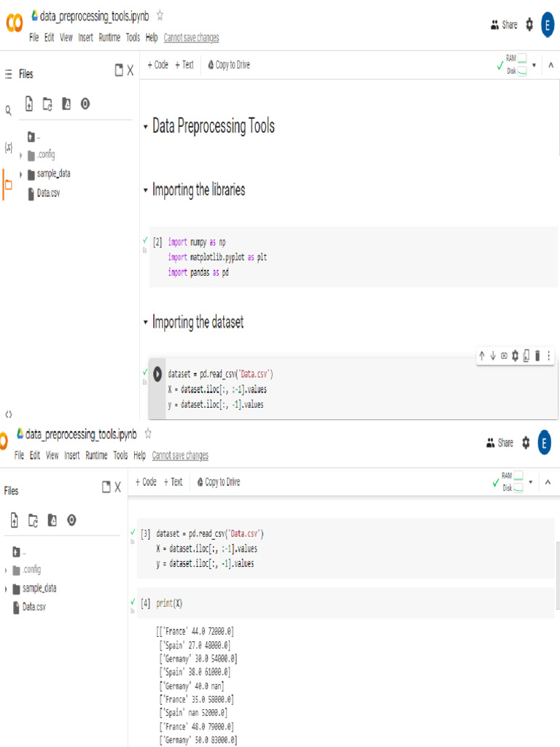The width and height of the screenshot is (560, 747).
Task: Copy link to selected cell
Action: click(x=504, y=356)
